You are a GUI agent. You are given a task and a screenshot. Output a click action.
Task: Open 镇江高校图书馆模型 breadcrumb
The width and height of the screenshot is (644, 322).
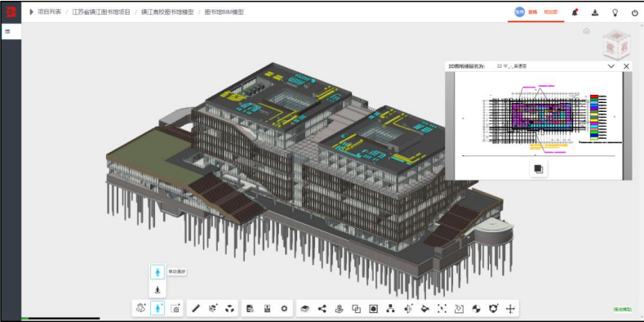coord(167,12)
